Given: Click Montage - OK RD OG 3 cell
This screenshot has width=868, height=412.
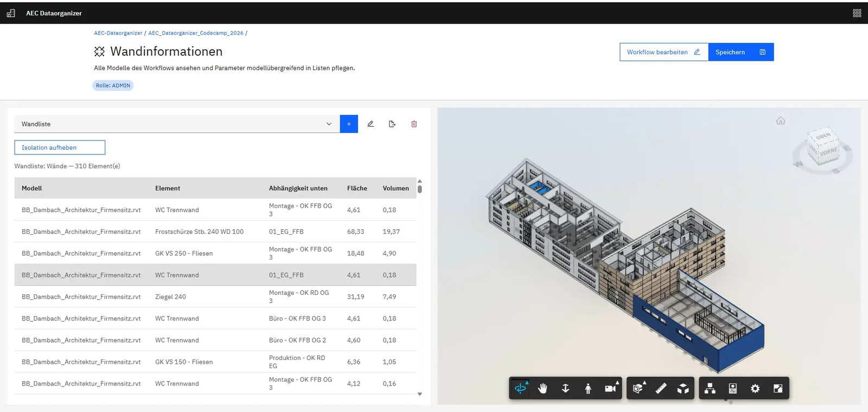Looking at the screenshot, I should tap(299, 297).
